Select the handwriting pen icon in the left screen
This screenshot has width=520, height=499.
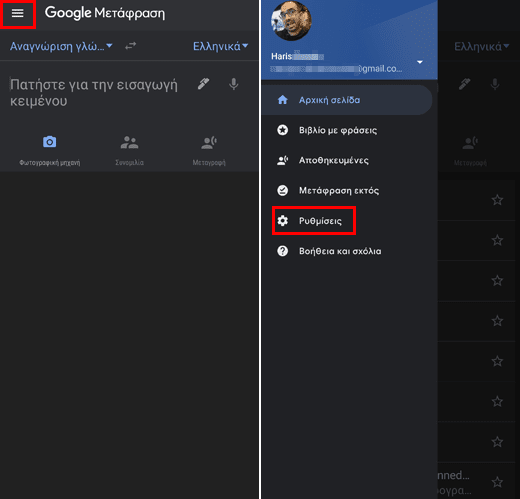pyautogui.click(x=203, y=84)
